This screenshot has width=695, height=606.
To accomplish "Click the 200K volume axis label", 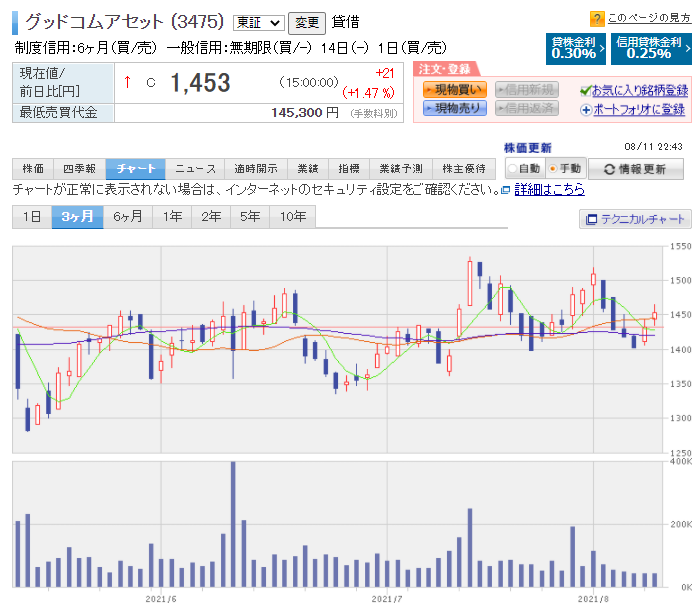I will pyautogui.click(x=681, y=524).
